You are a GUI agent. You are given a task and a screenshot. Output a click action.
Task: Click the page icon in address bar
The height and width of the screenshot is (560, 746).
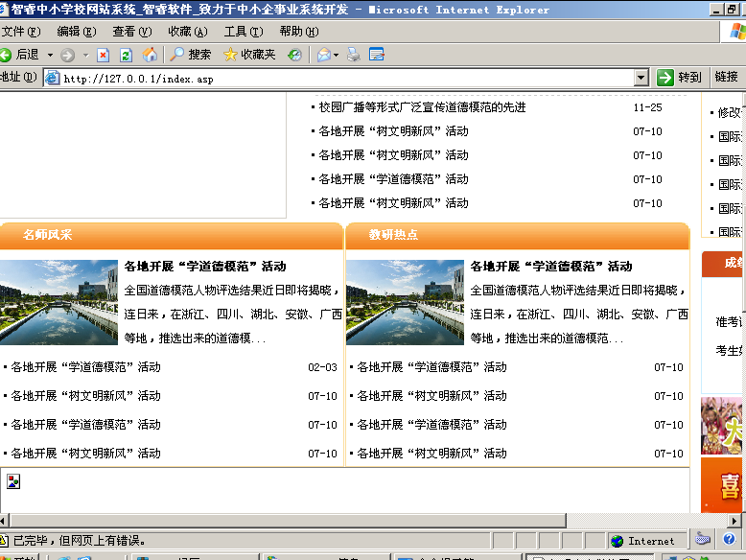[x=52, y=78]
